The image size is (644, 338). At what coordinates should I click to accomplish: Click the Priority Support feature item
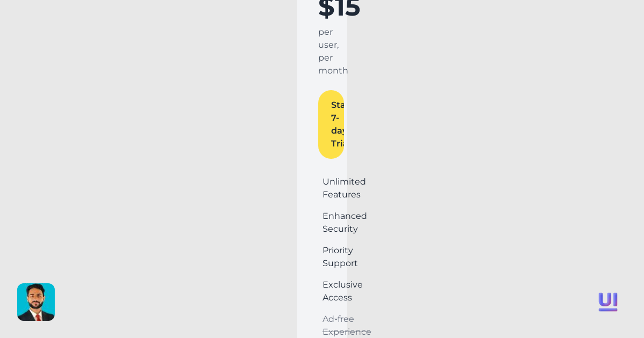[340, 256]
